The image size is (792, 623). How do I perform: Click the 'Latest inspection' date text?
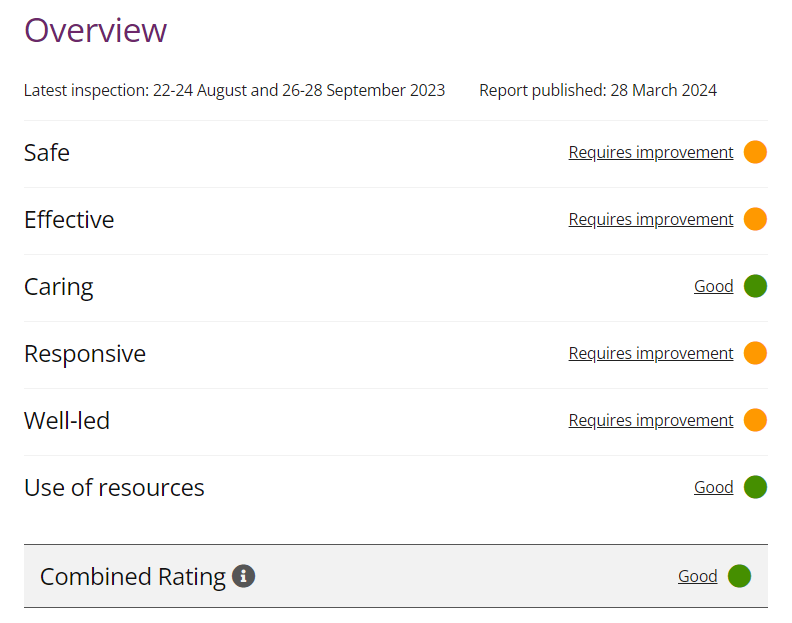pyautogui.click(x=234, y=90)
